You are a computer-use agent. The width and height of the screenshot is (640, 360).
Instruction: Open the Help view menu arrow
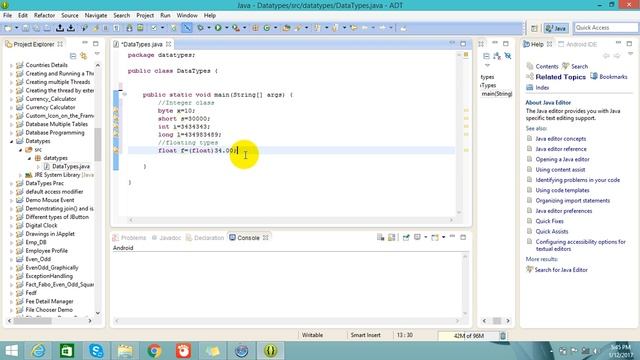(x=630, y=54)
